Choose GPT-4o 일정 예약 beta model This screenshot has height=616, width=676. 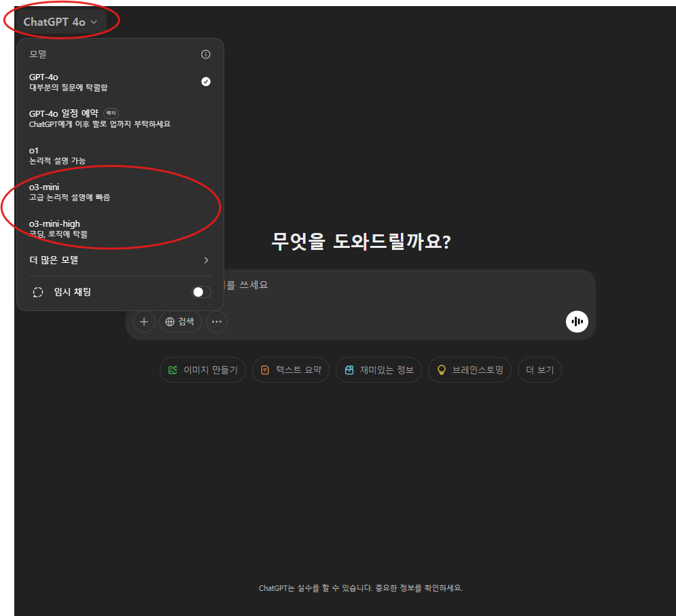tap(120, 119)
